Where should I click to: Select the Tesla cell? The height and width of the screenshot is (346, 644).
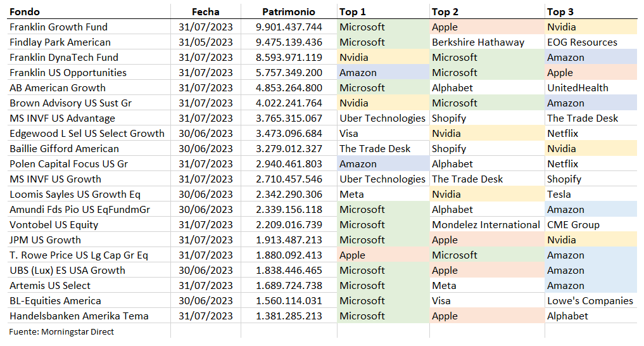point(559,194)
